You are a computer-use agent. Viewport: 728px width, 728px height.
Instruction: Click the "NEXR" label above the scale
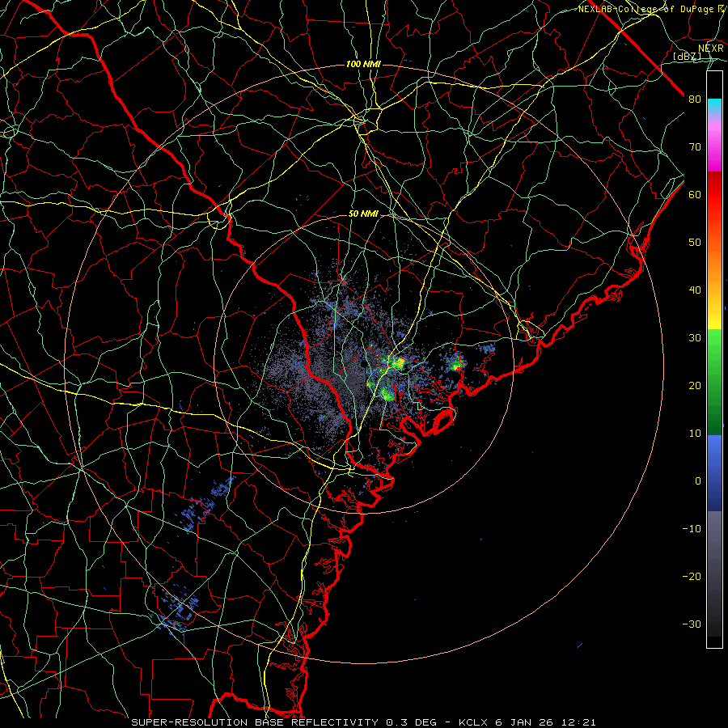tap(710, 48)
